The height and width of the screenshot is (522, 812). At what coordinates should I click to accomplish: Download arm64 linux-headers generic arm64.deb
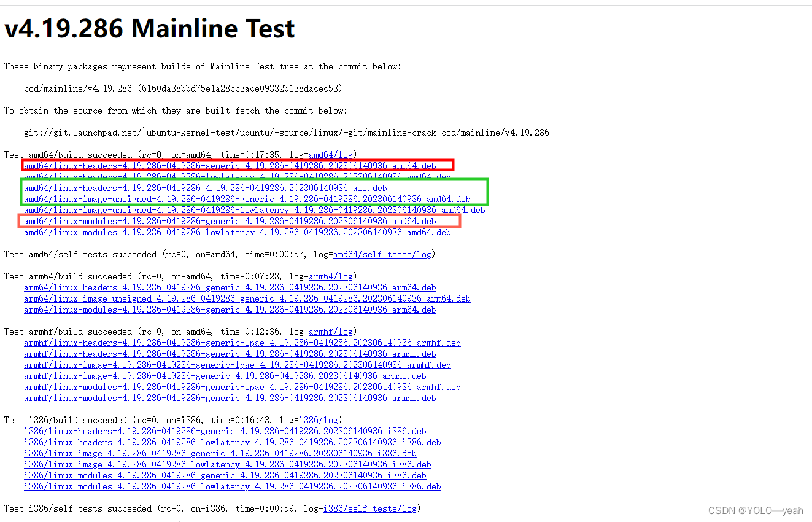click(x=230, y=287)
